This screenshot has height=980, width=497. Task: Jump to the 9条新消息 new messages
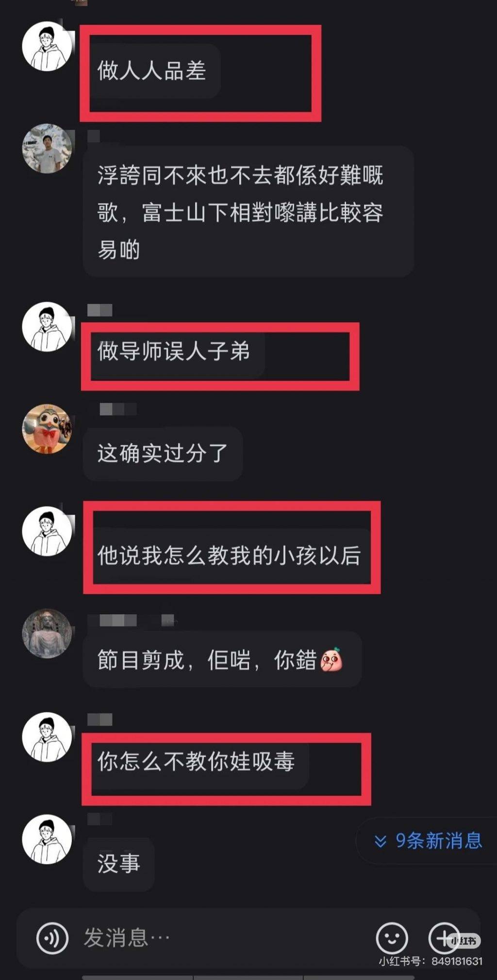[428, 841]
